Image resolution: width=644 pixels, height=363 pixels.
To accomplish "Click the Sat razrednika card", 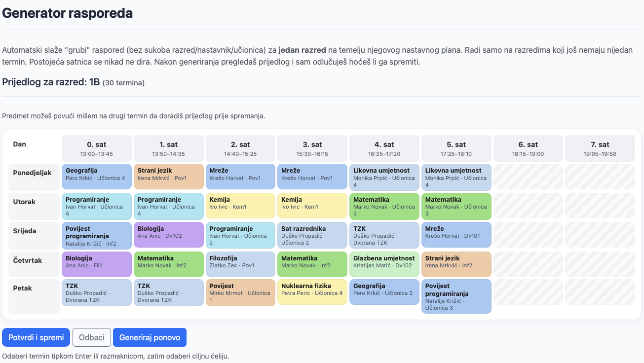I will (312, 235).
